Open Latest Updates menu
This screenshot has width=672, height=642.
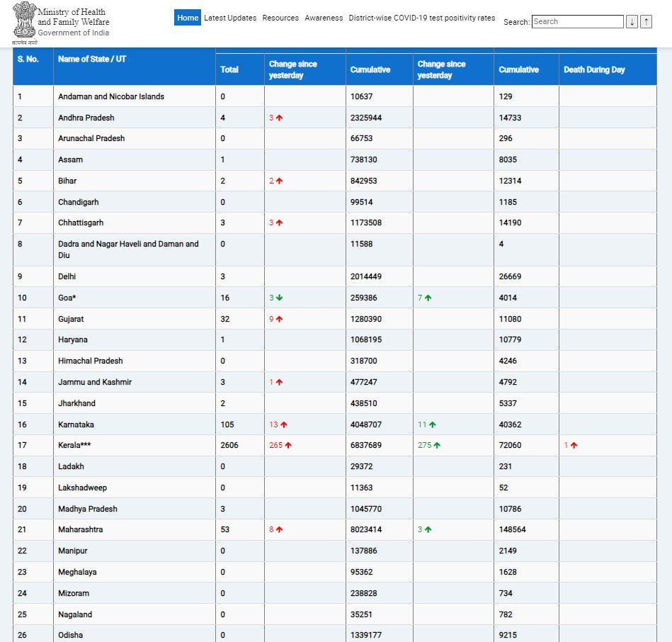click(230, 18)
